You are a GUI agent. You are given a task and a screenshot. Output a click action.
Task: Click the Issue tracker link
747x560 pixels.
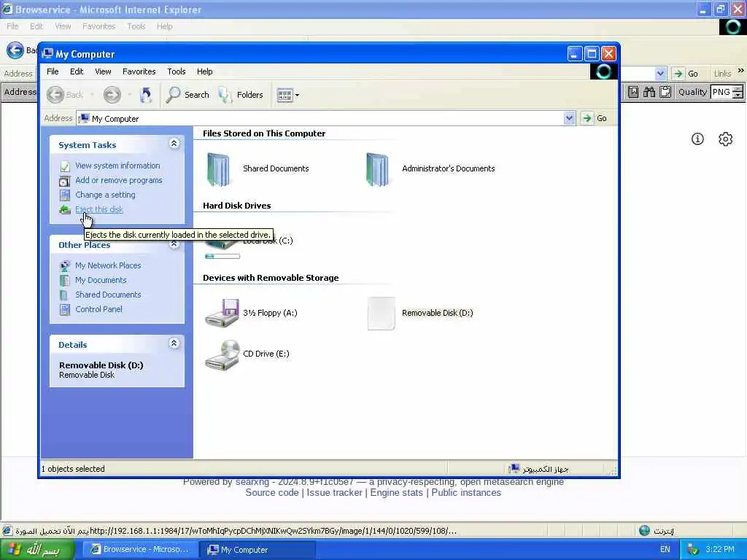point(334,493)
